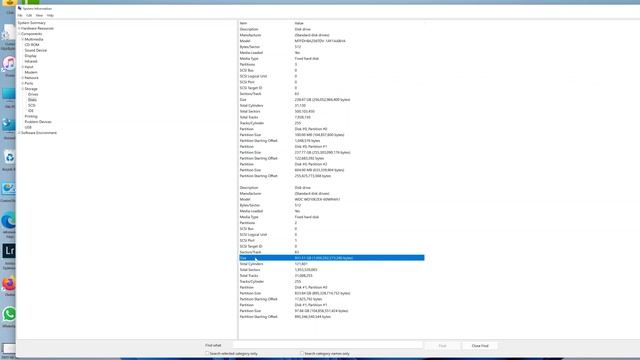Expand the Input tree node
The image size is (640, 360).
tap(23, 67)
